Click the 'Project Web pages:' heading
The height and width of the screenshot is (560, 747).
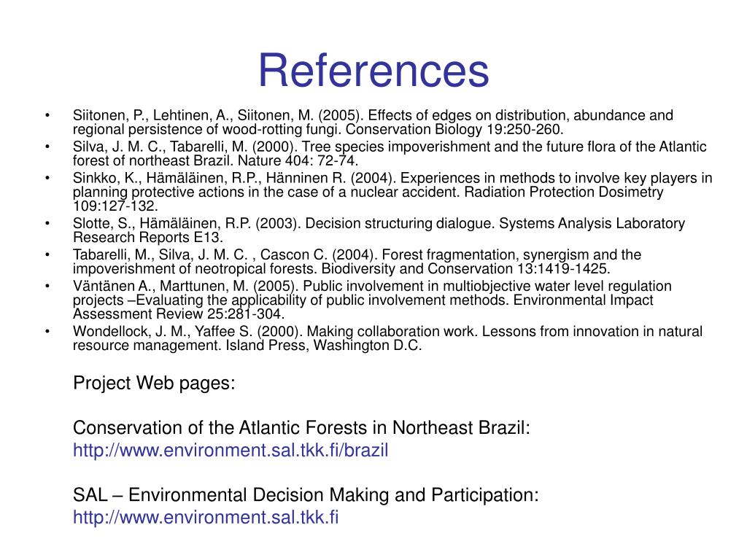[x=154, y=383]
